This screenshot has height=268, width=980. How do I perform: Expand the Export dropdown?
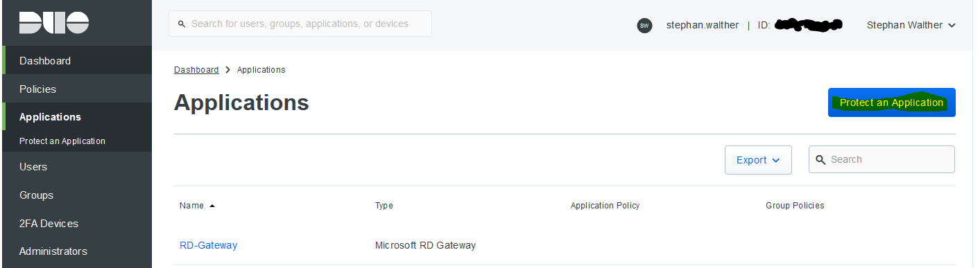coord(758,160)
